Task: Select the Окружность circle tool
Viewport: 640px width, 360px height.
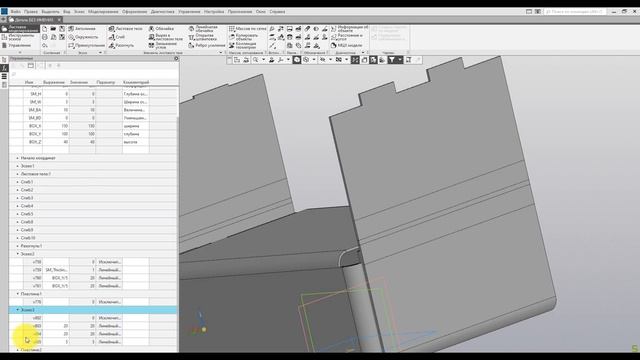Action: pyautogui.click(x=83, y=37)
